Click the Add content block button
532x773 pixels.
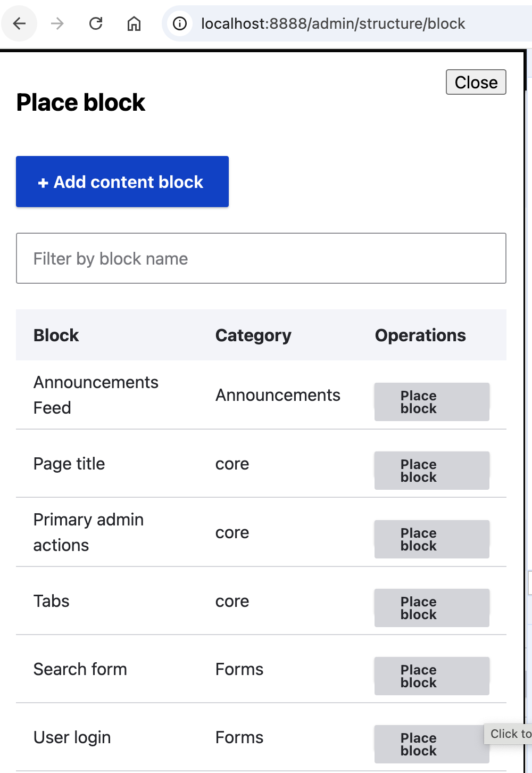pyautogui.click(x=122, y=182)
